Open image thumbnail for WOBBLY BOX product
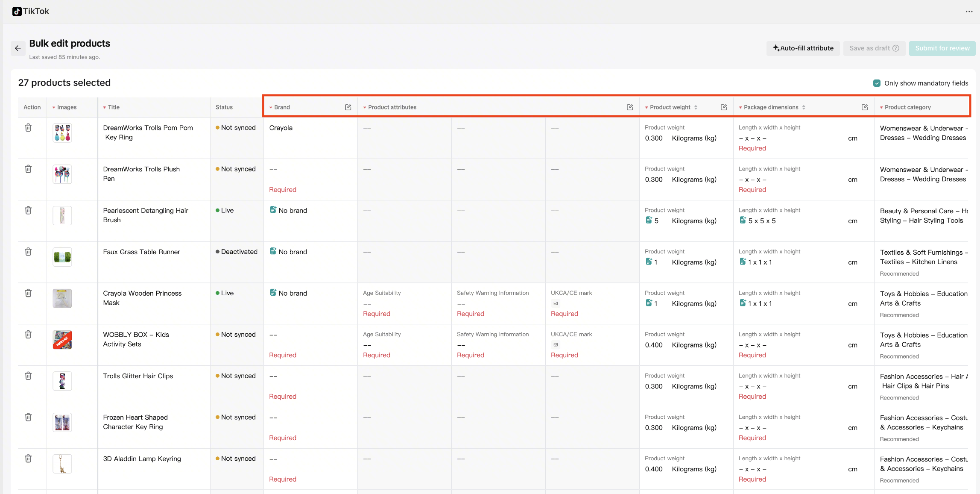Image resolution: width=980 pixels, height=494 pixels. [x=62, y=340]
